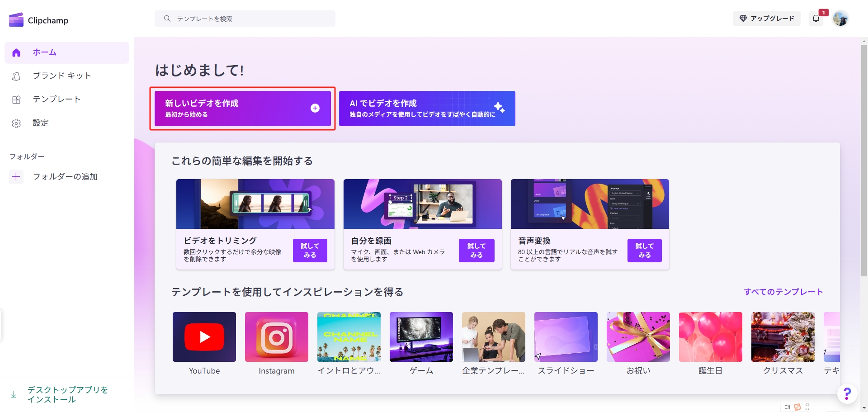The height and width of the screenshot is (412, 868).
Task: Click the アップグレード button
Action: pos(766,19)
